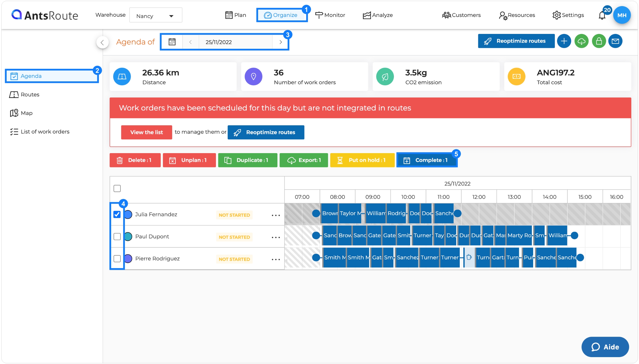Open Pierre Rodriguez's three-dot menu
639x364 pixels.
click(x=276, y=259)
